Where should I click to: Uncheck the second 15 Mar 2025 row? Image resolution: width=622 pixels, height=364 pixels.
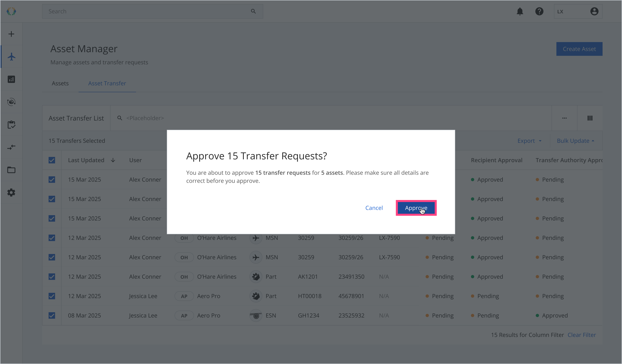[x=52, y=199]
